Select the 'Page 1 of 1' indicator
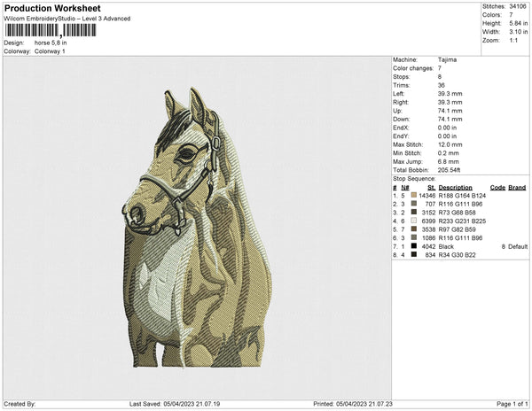Viewport: 532px width, 411px height. [x=512, y=404]
